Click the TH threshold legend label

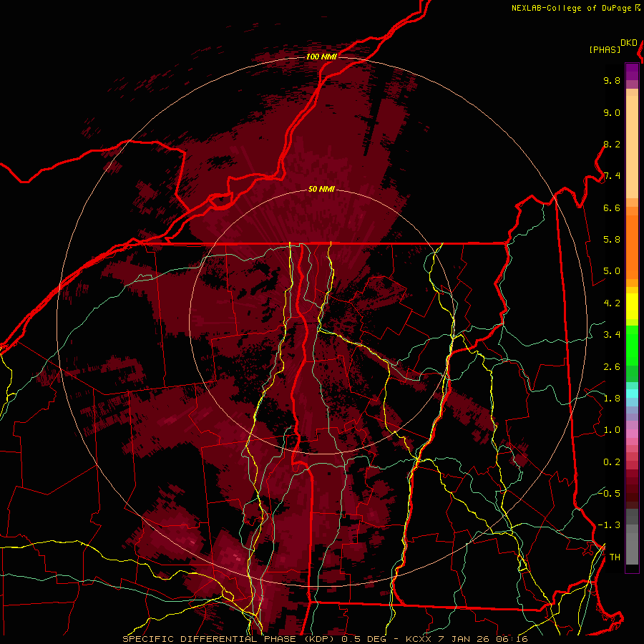click(615, 557)
